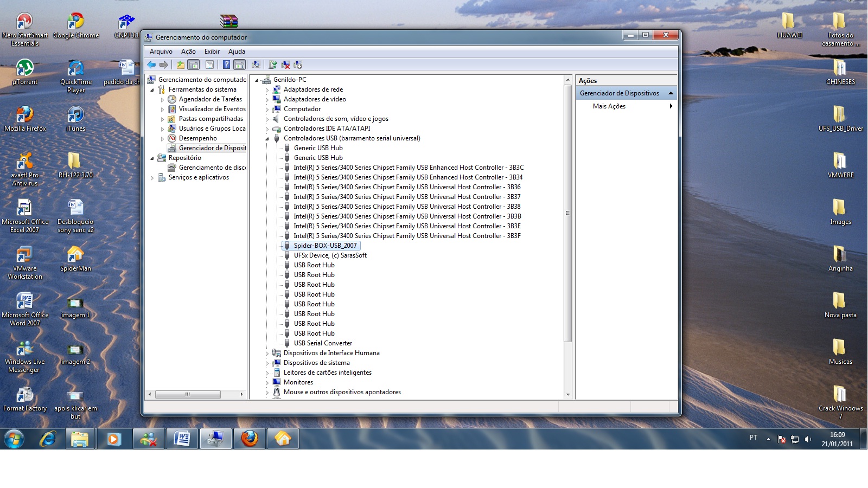Click the volume speaker tray icon
The height and width of the screenshot is (488, 868).
point(808,439)
